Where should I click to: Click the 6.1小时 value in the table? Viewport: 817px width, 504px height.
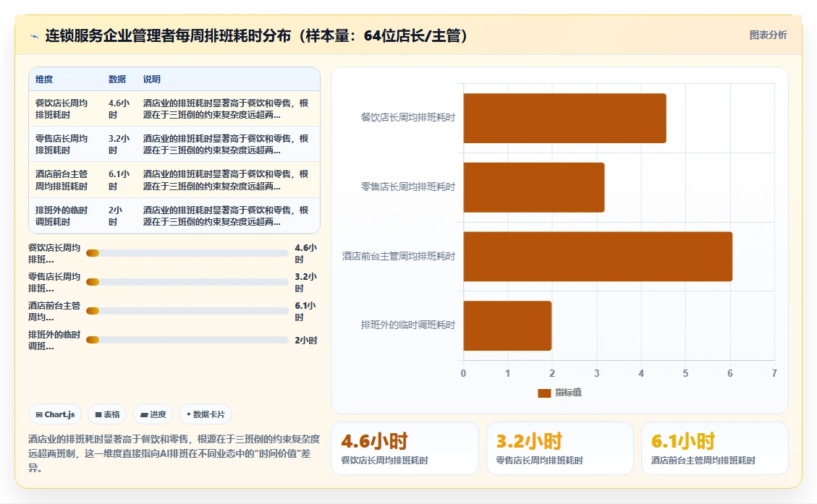pos(119,180)
